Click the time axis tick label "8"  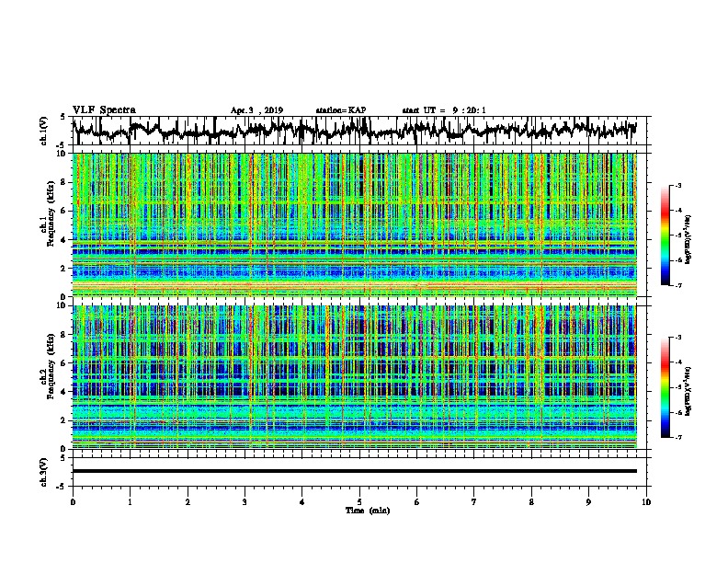(531, 502)
